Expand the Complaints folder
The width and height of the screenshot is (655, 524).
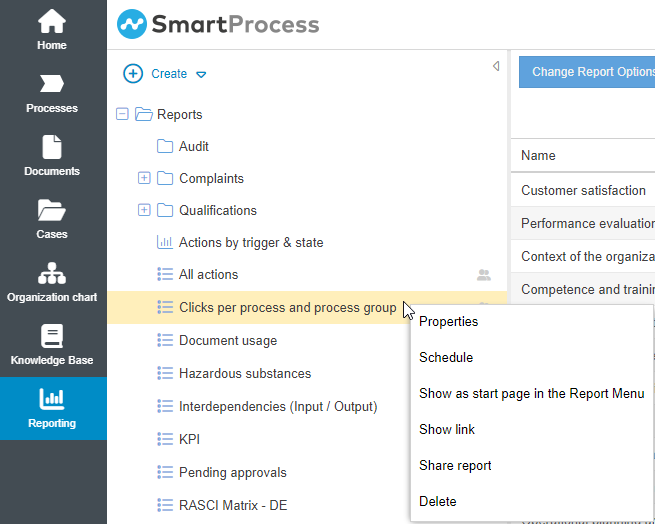coord(144,178)
